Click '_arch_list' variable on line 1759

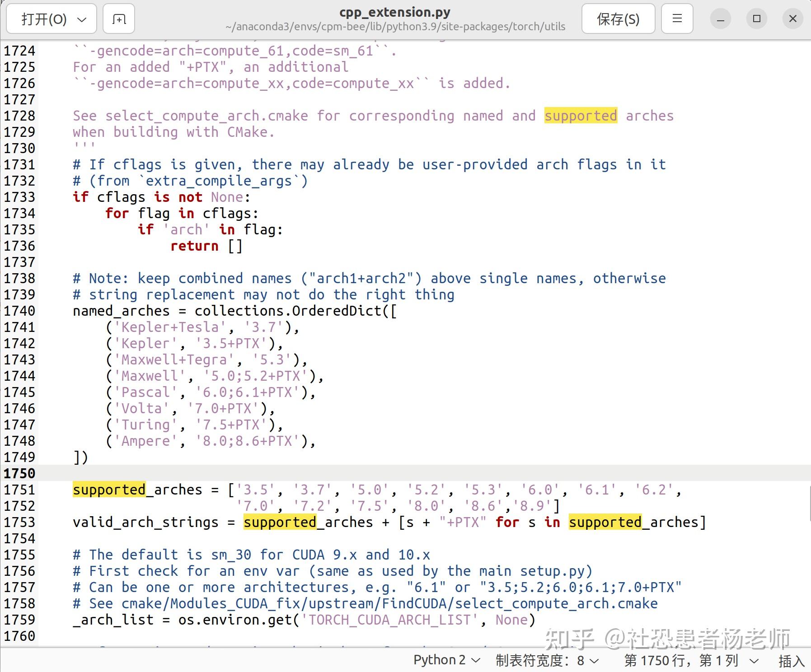tap(113, 620)
